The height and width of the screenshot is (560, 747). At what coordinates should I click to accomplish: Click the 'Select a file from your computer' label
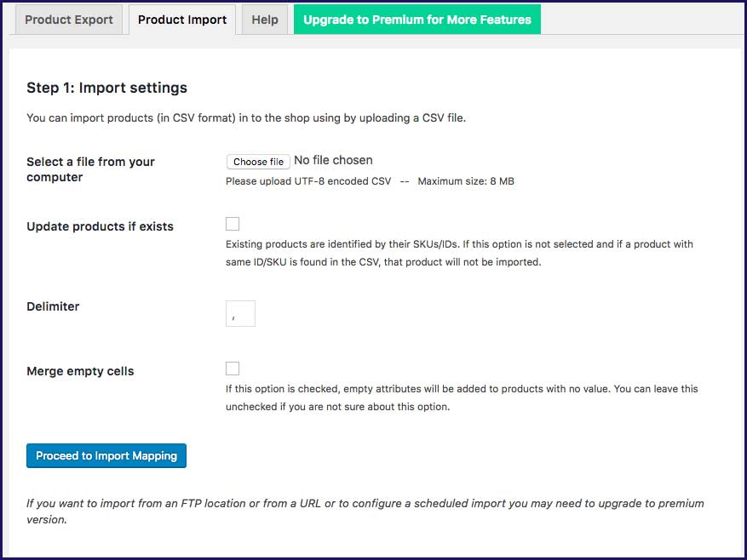[x=90, y=169]
